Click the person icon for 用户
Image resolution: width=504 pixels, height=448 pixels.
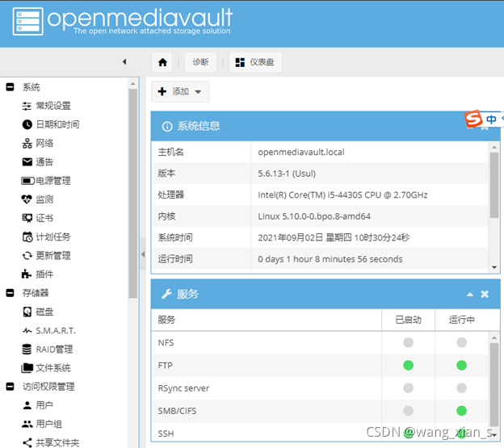tap(27, 405)
